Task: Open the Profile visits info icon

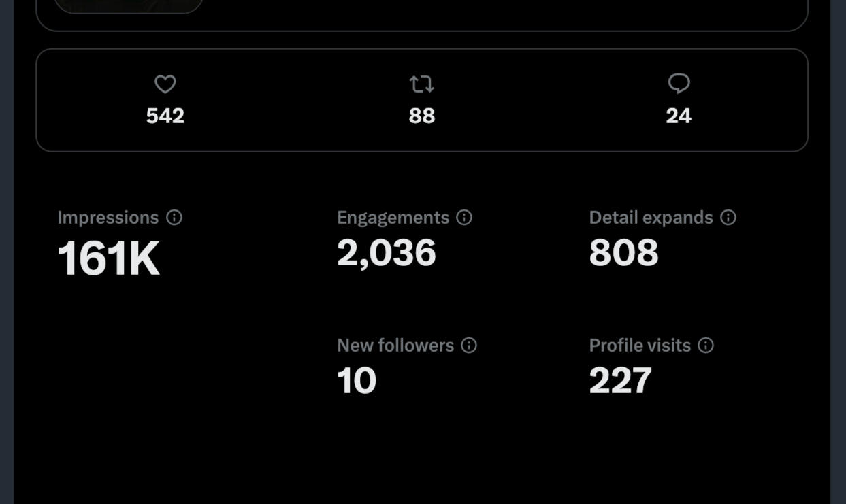Action: coord(706,346)
